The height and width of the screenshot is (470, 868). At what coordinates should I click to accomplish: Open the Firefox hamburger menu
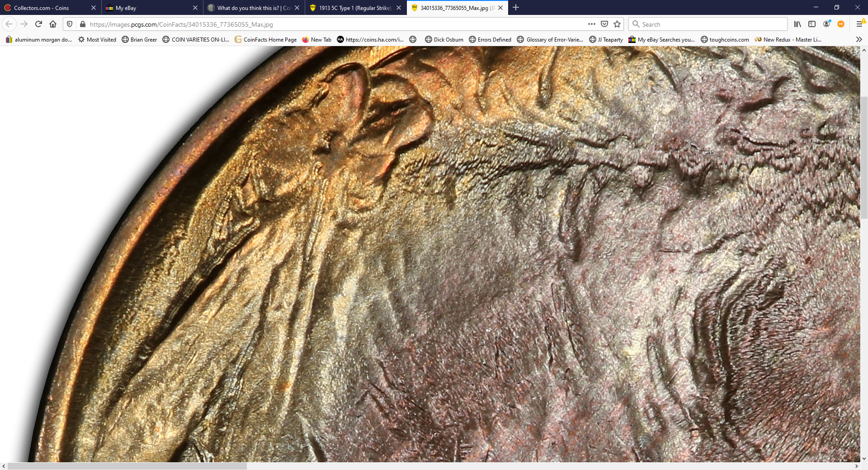pyautogui.click(x=860, y=24)
